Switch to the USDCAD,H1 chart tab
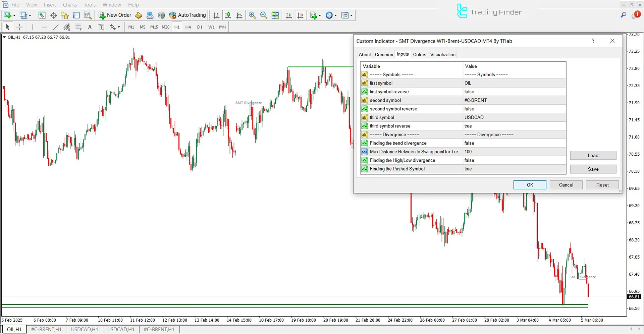644x334 pixels. tap(85, 329)
